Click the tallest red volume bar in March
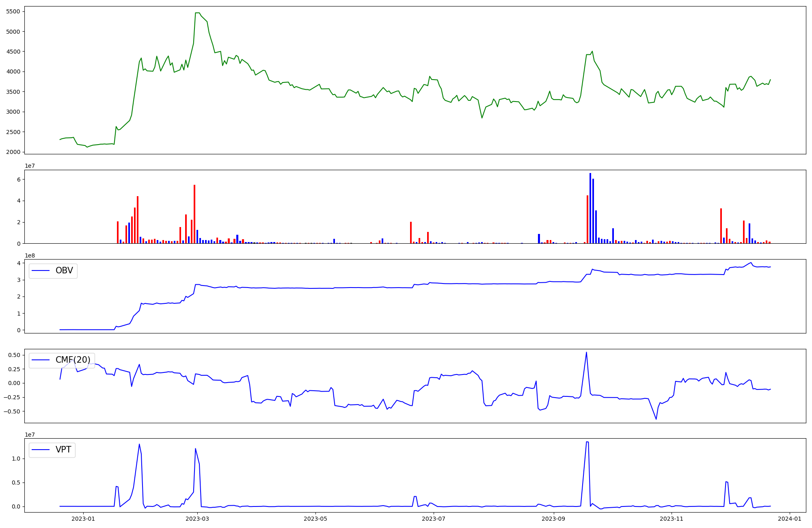Screen dimensions: 812x528 (194, 214)
